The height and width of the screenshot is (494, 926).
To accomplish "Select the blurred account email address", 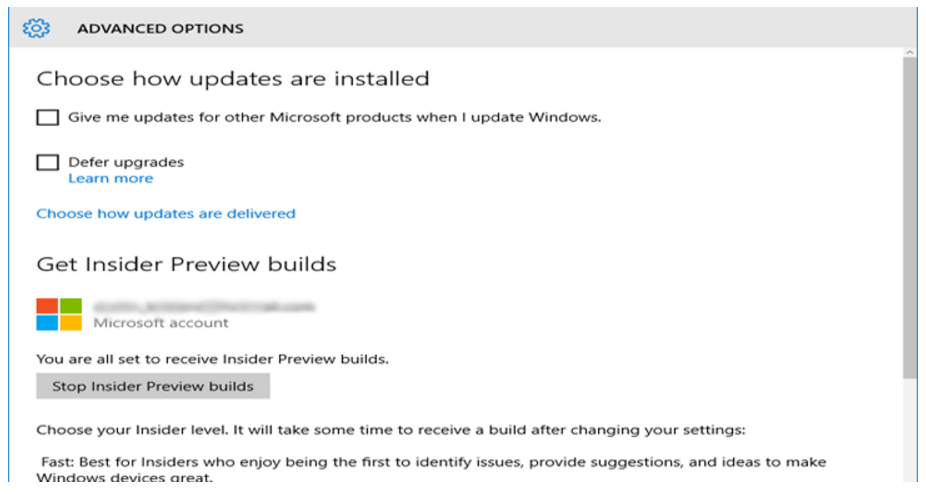I will [204, 307].
